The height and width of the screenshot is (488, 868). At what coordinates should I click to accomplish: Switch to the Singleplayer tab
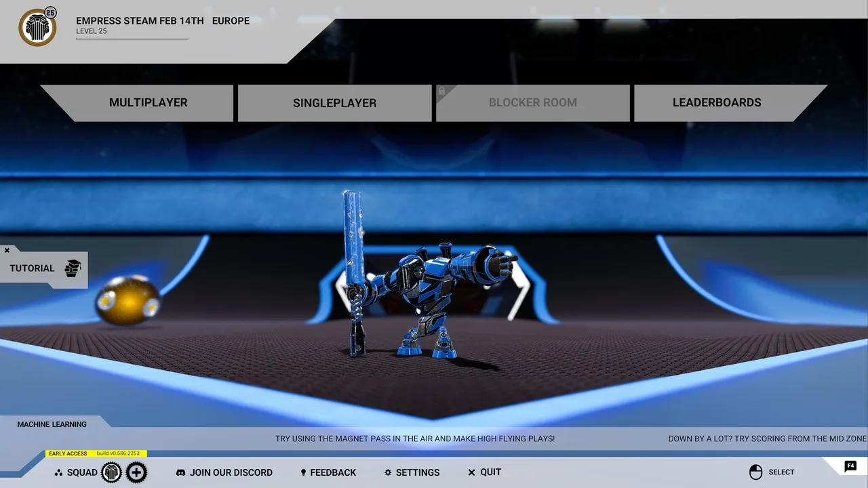coord(334,103)
